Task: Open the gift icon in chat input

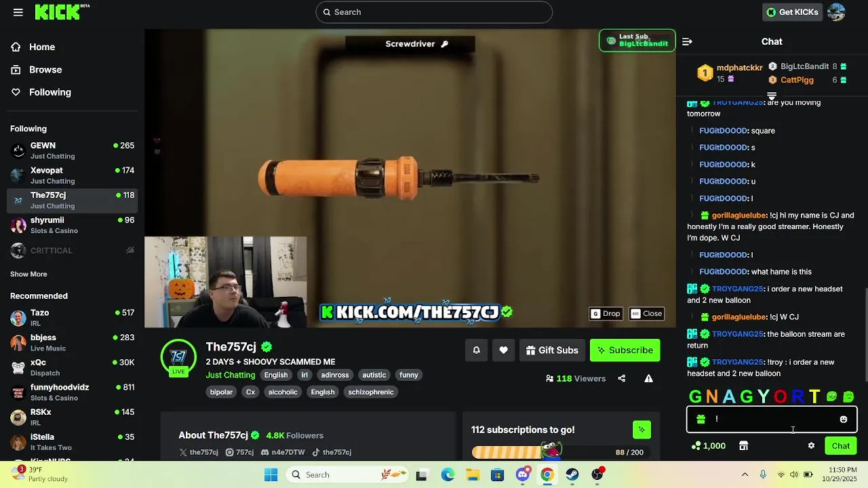Action: [x=701, y=420]
